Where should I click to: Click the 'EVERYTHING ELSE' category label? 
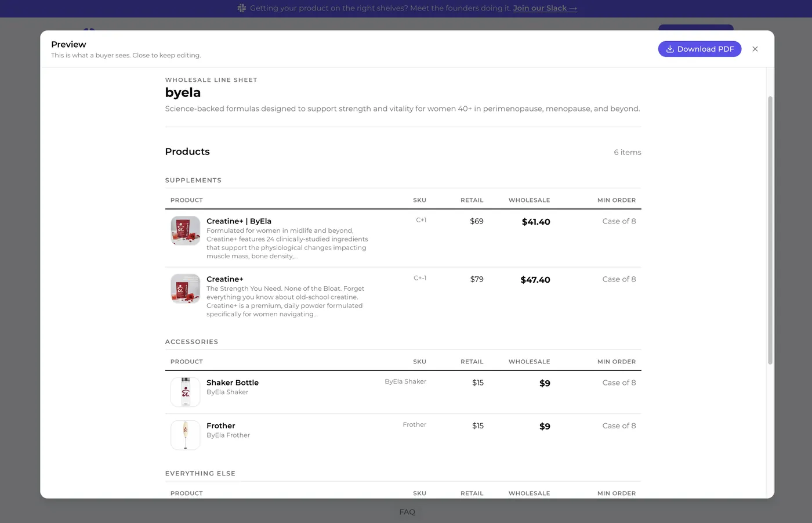200,474
